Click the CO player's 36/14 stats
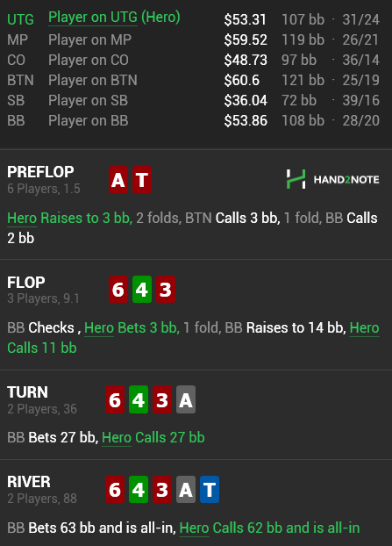Image resolution: width=392 pixels, height=546 pixels. [x=360, y=61]
